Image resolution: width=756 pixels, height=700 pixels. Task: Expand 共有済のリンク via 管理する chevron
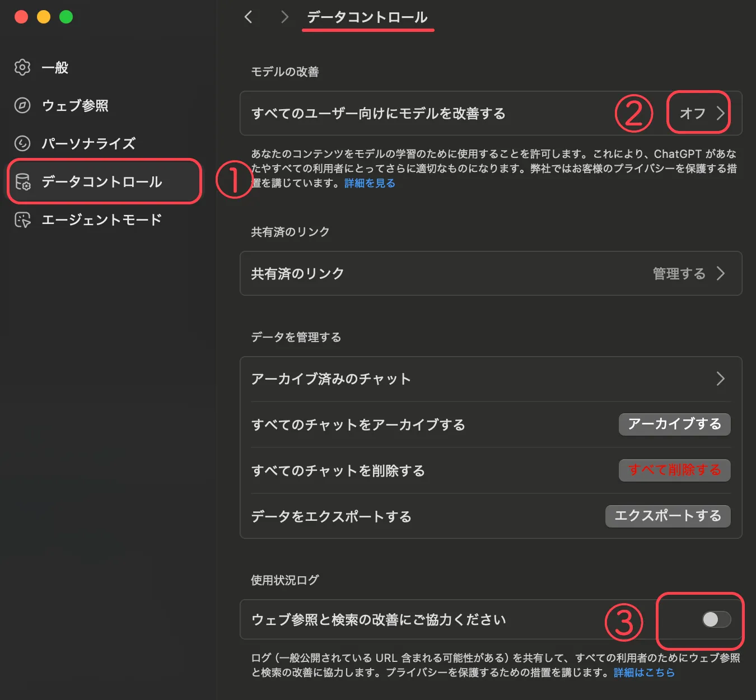[720, 273]
